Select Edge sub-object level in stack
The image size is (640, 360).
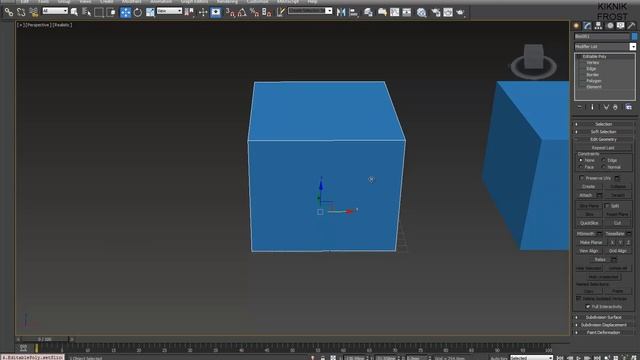point(591,69)
